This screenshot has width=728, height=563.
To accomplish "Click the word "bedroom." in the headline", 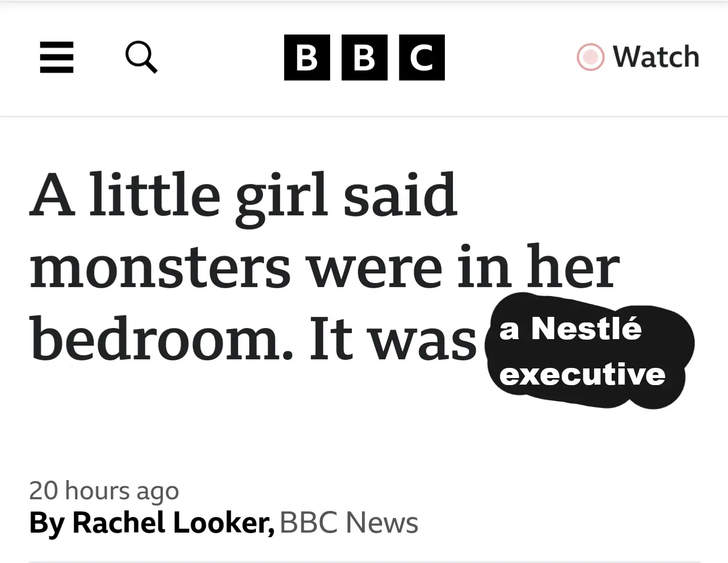I will pos(161,339).
